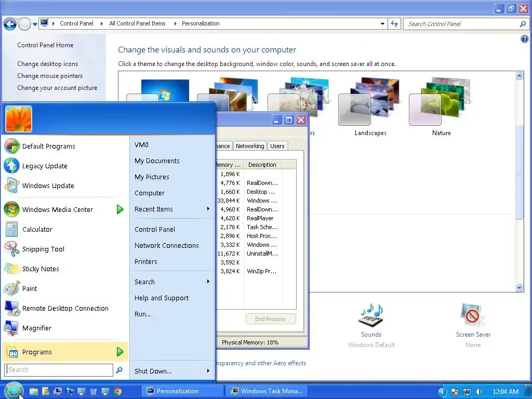Open My Documents from the Start menu
This screenshot has height=399, width=532.
(172, 161)
